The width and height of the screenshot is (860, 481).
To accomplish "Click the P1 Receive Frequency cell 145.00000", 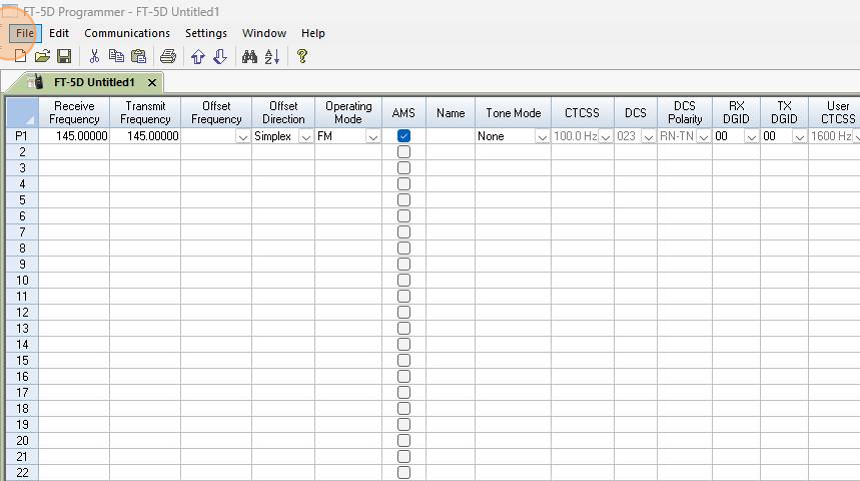I will 74,135.
